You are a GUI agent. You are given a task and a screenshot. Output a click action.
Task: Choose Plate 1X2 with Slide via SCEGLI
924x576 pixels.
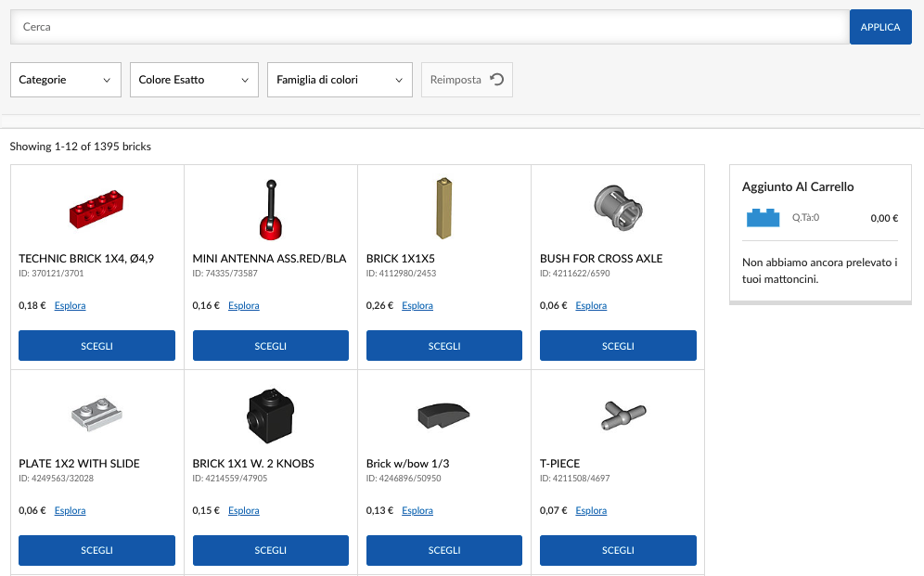click(96, 550)
